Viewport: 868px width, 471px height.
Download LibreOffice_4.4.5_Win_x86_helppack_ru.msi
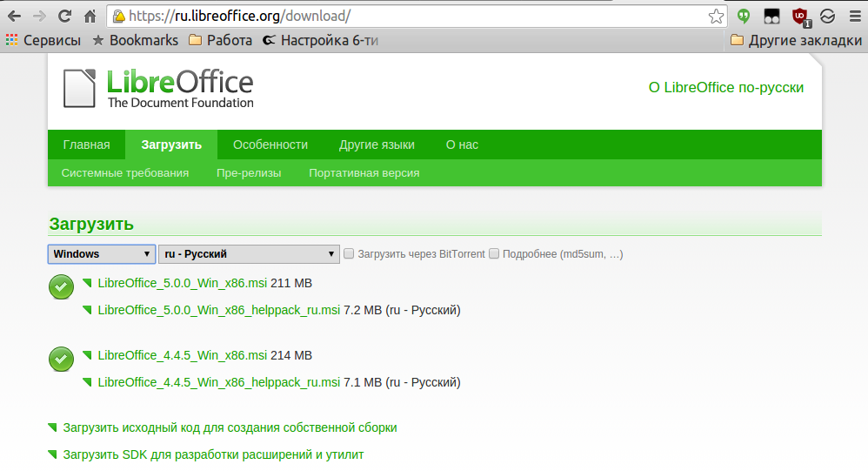[x=218, y=382]
